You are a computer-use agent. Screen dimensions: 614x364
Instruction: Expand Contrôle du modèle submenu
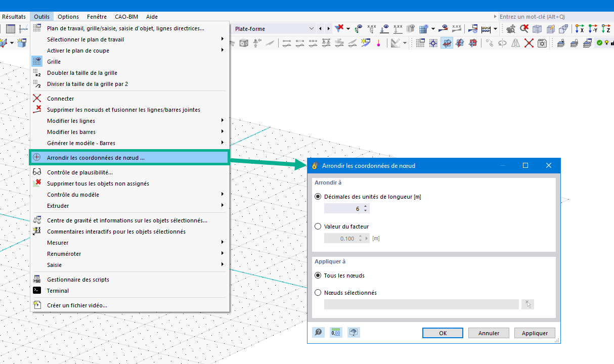(130, 195)
